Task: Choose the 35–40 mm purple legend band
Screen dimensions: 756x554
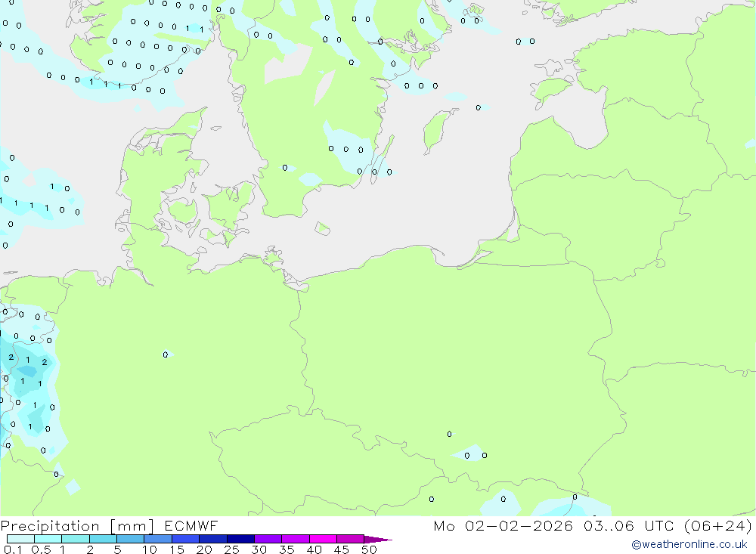Action: coord(296,539)
